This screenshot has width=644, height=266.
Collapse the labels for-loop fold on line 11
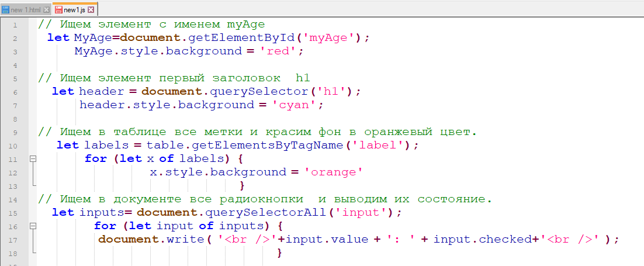tap(33, 158)
